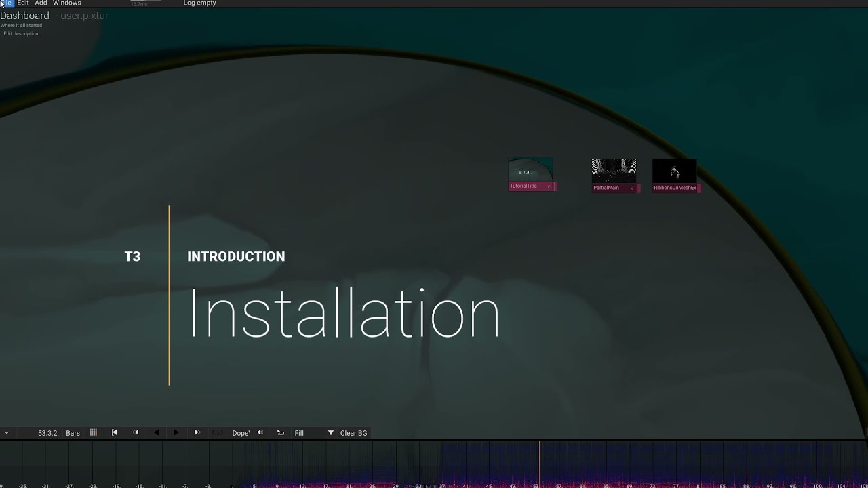Viewport: 868px width, 488px height.
Task: Toggle loop playback
Action: (218, 432)
